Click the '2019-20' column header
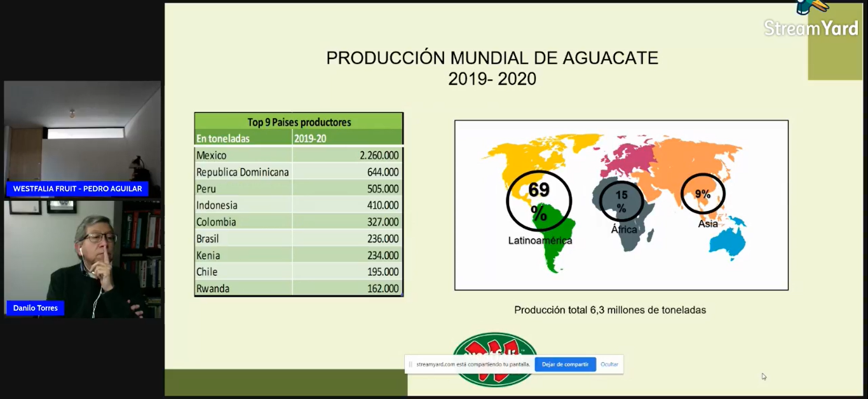This screenshot has height=399, width=868. 310,138
